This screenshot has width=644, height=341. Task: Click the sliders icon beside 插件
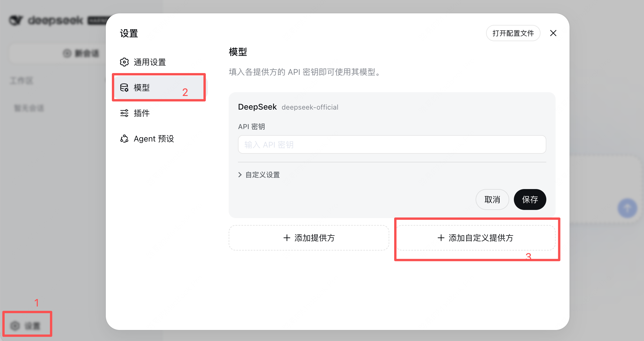point(124,113)
